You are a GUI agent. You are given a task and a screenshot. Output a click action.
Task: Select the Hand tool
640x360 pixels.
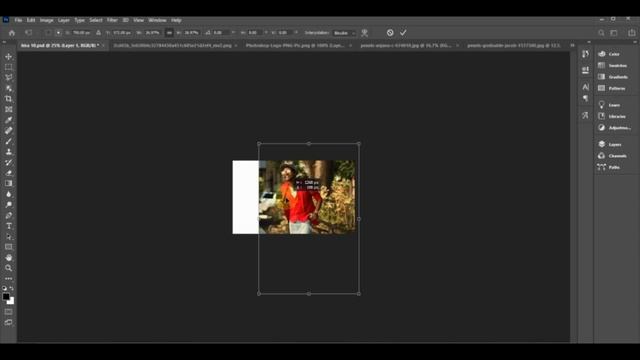[x=9, y=258]
